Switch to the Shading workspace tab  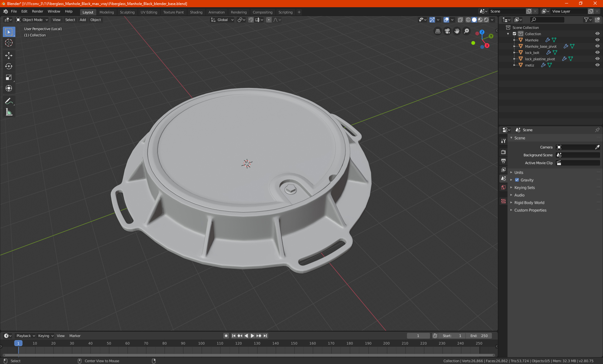196,12
